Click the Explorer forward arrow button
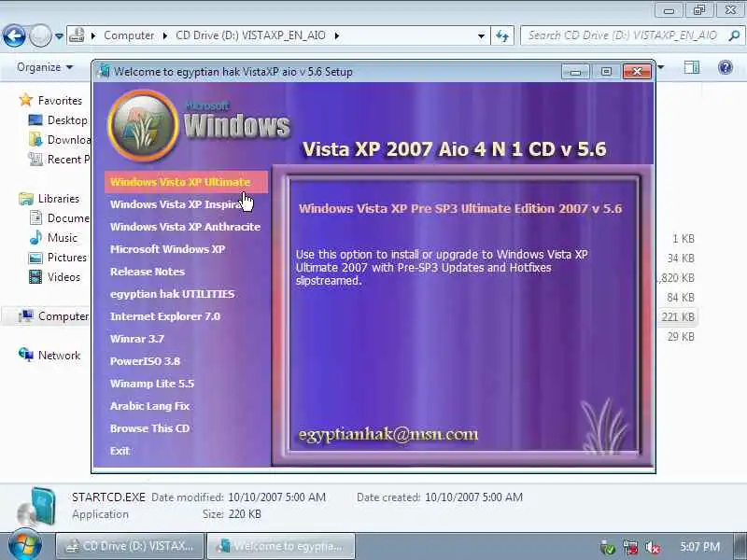The width and height of the screenshot is (747, 560). point(40,35)
